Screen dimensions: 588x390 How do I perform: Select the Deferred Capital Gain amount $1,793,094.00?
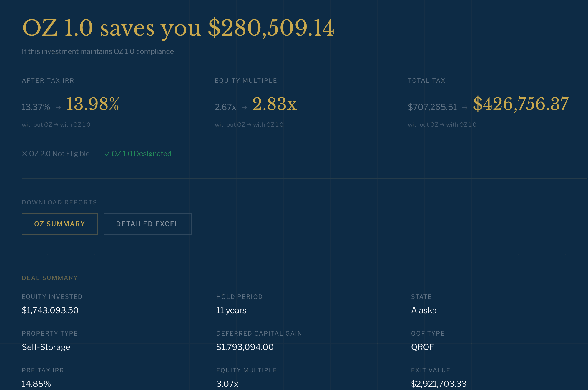point(245,347)
